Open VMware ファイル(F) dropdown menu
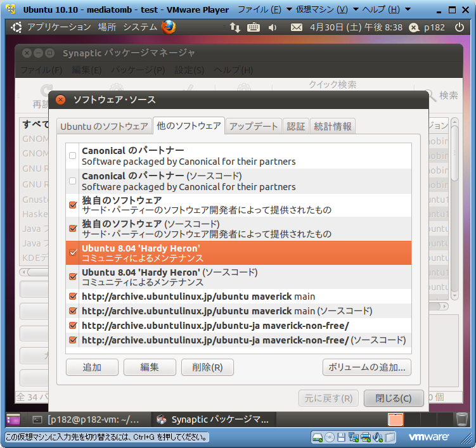476x448 pixels. (x=265, y=10)
